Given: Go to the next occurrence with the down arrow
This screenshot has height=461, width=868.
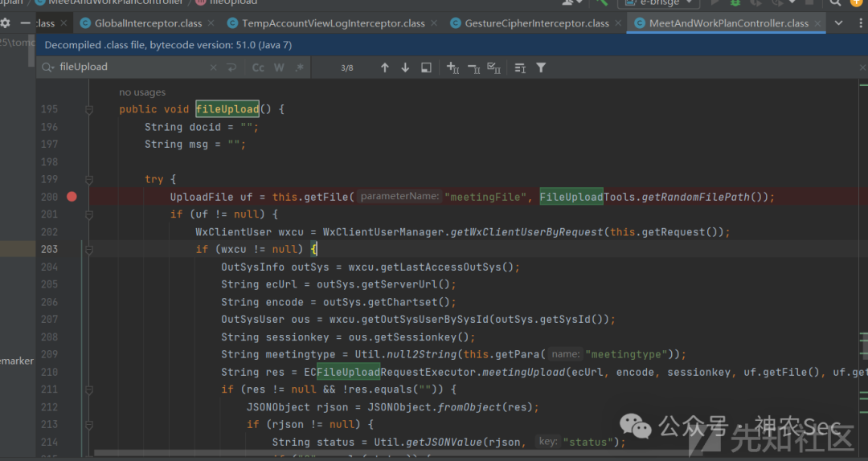Looking at the screenshot, I should [x=405, y=67].
